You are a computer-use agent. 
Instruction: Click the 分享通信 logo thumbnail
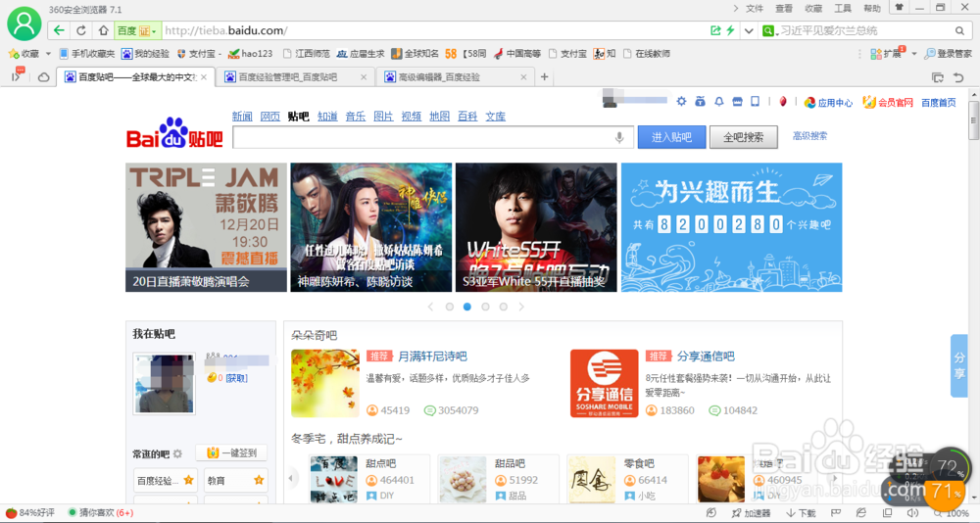tap(605, 384)
